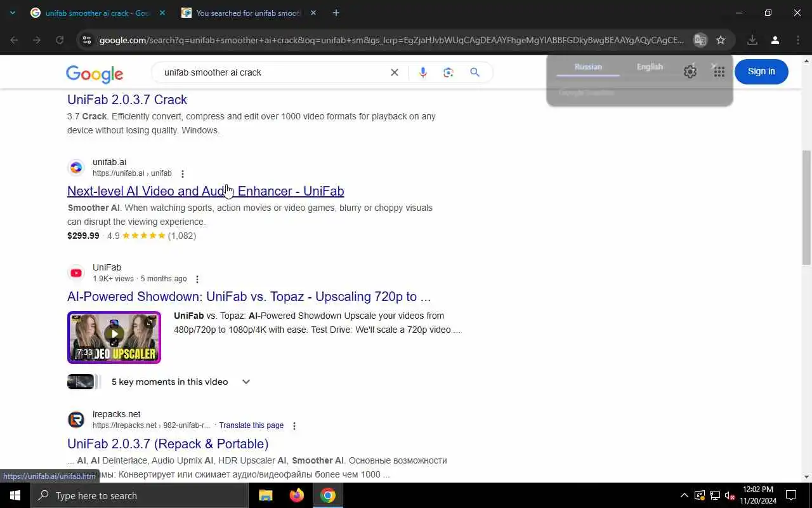Open the clock showing 12:02 PM

(757, 495)
